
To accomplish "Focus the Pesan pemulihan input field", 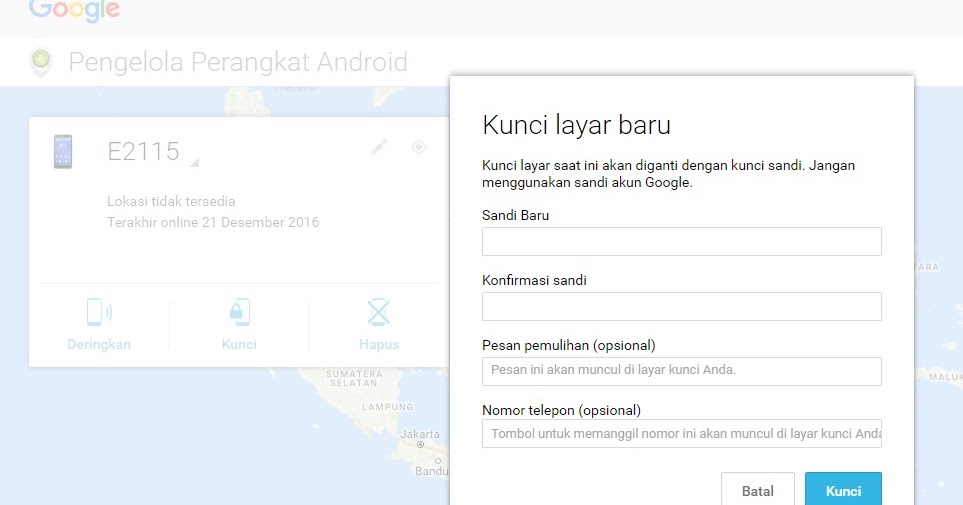I will (682, 371).
